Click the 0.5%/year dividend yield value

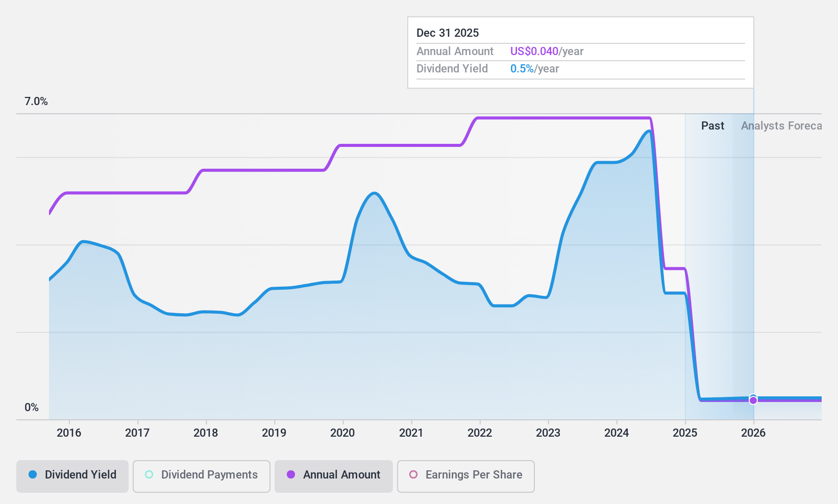click(x=534, y=68)
